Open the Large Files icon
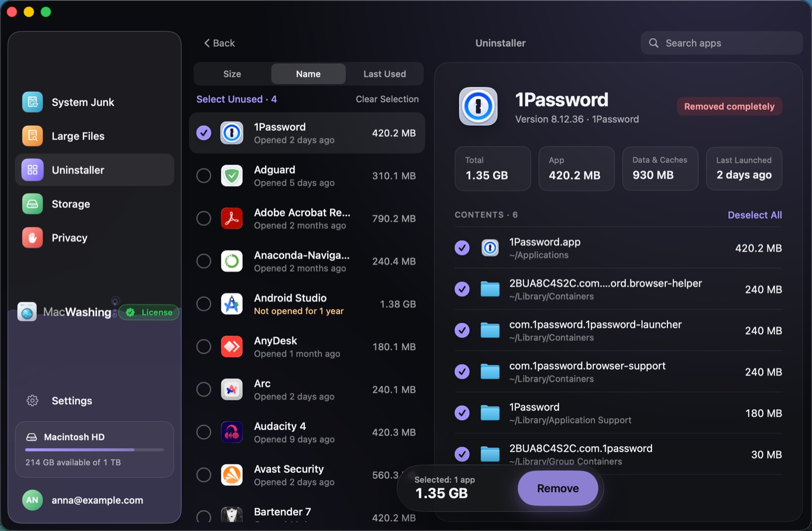812x531 pixels. click(x=32, y=136)
